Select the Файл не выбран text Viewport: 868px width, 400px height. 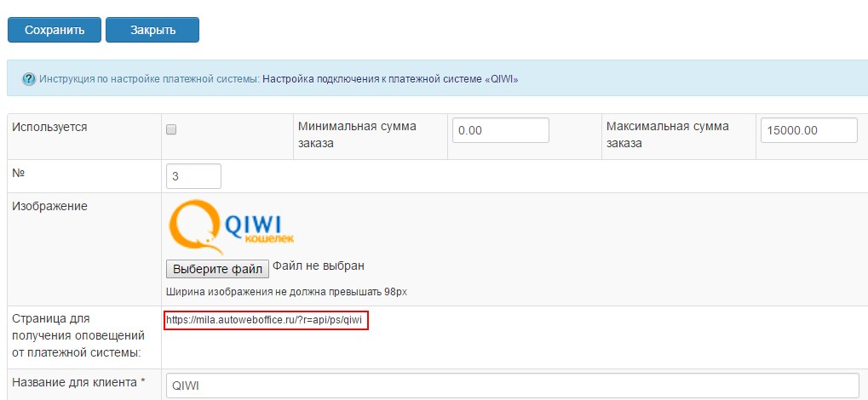tap(319, 266)
